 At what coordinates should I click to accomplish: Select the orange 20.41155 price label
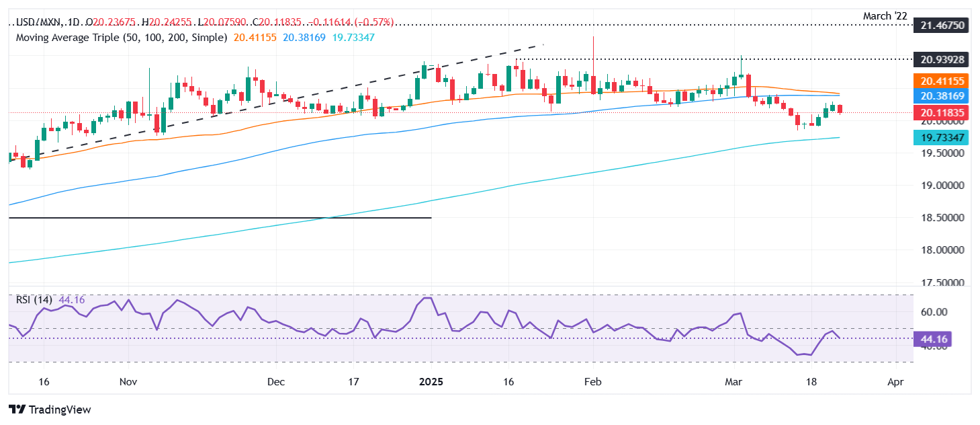coord(940,80)
